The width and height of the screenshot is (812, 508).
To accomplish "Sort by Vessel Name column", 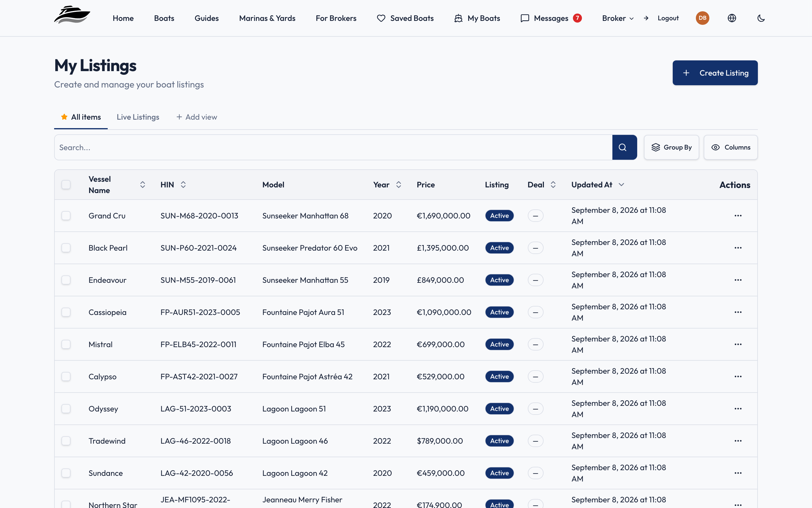I will tap(117, 185).
